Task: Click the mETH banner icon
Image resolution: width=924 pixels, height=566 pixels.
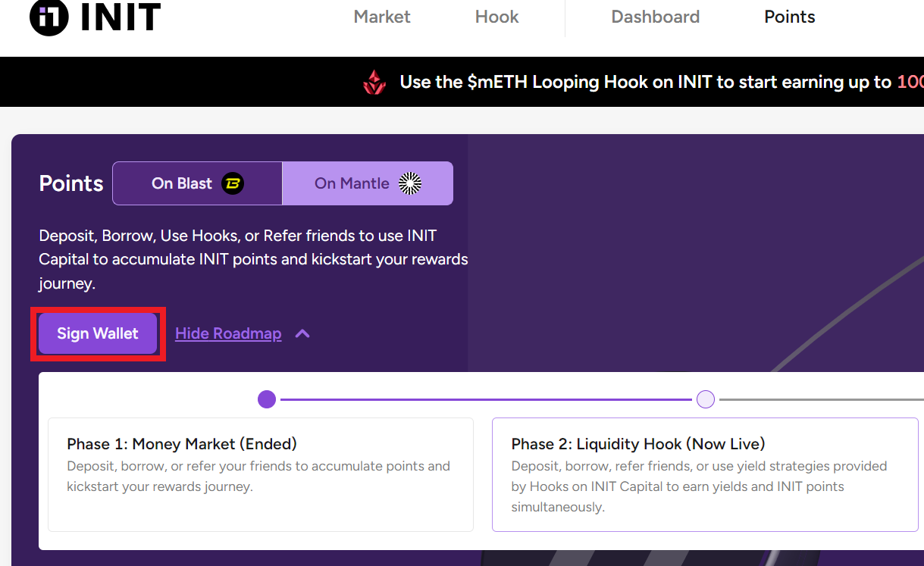Action: click(374, 82)
